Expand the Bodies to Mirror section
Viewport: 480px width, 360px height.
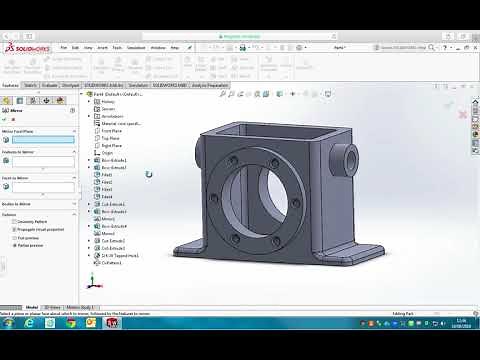(x=74, y=204)
